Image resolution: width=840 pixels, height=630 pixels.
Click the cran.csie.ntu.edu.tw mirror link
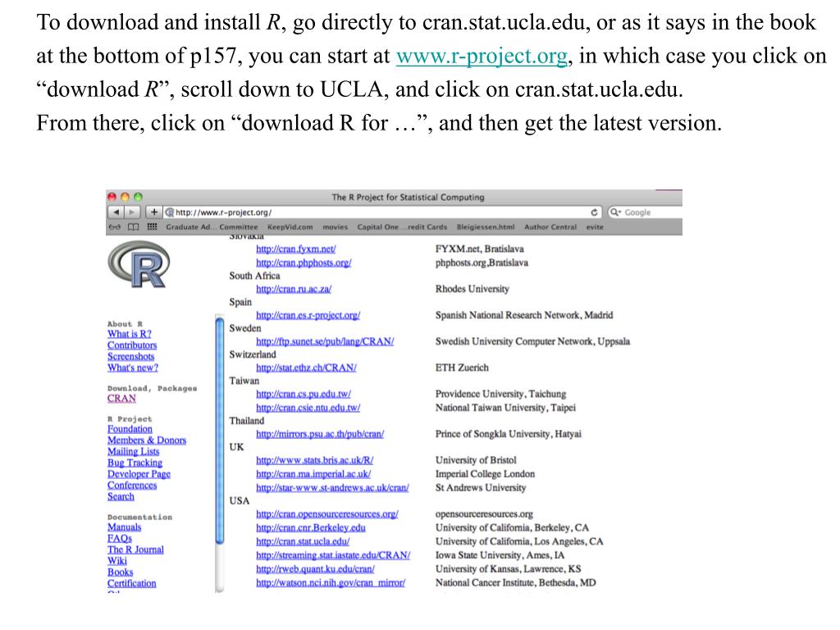click(x=308, y=408)
